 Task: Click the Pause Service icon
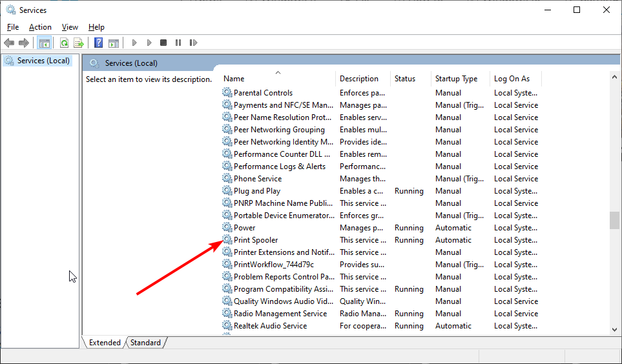(178, 43)
